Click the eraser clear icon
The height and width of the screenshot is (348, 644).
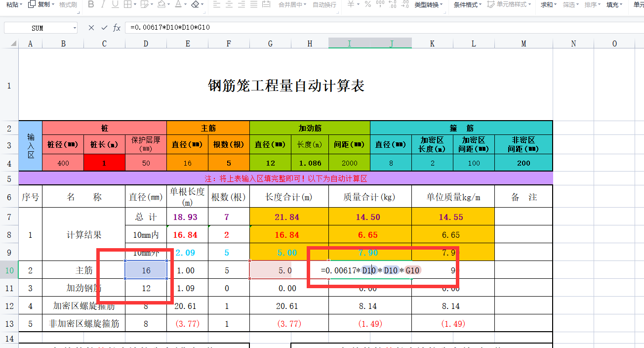[195, 4]
